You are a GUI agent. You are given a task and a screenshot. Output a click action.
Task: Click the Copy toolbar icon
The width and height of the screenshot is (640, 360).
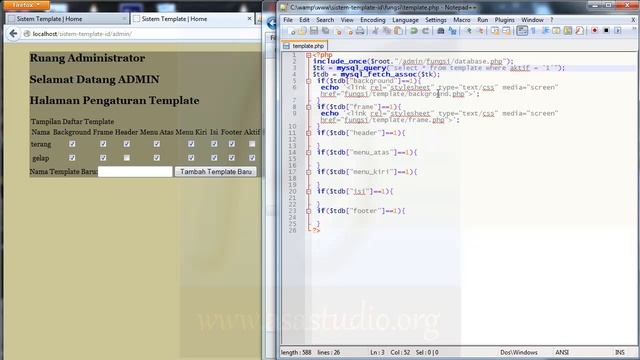click(386, 31)
